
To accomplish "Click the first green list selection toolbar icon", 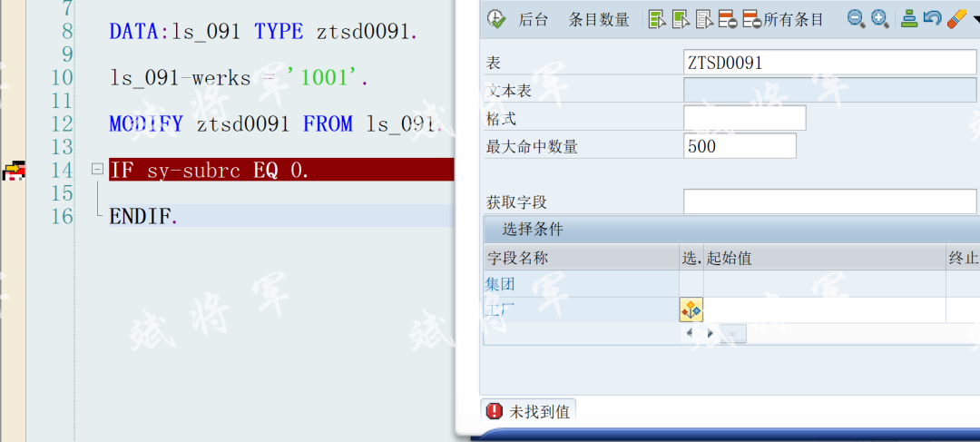I will pyautogui.click(x=657, y=19).
